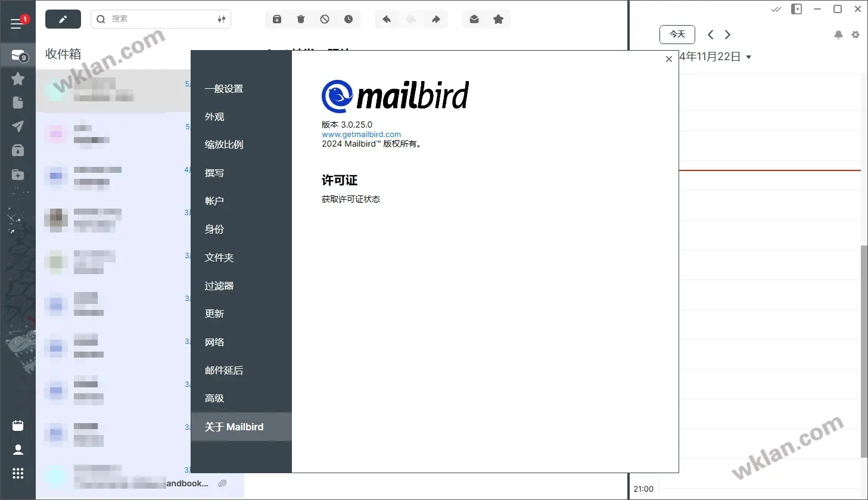Reply all using the double arrow icon
Viewport: 868px width, 500px height.
pos(411,19)
